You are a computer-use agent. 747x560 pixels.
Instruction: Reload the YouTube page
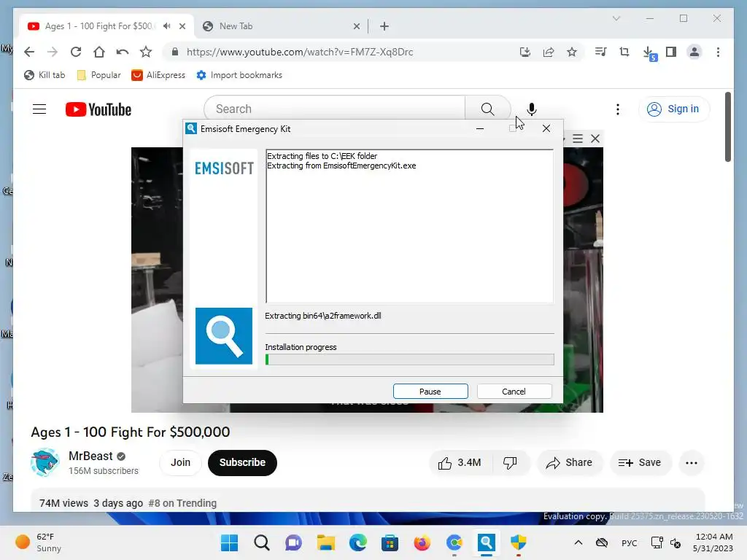point(76,52)
